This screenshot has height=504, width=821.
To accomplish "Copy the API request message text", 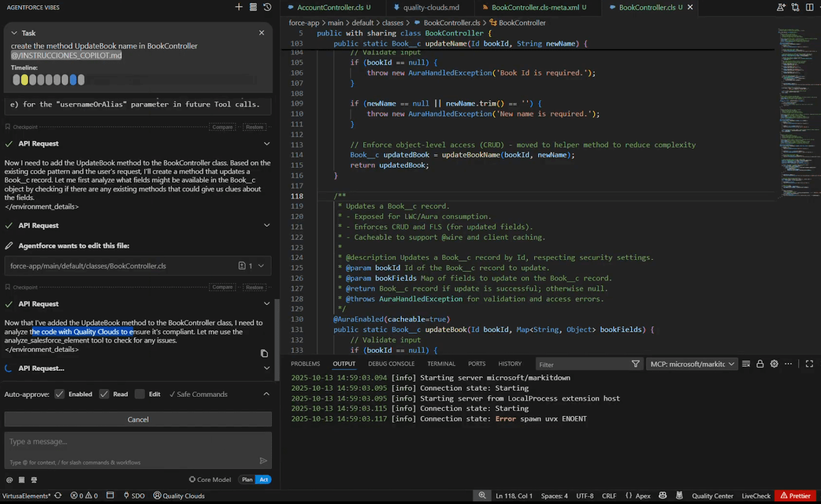I will (x=264, y=353).
